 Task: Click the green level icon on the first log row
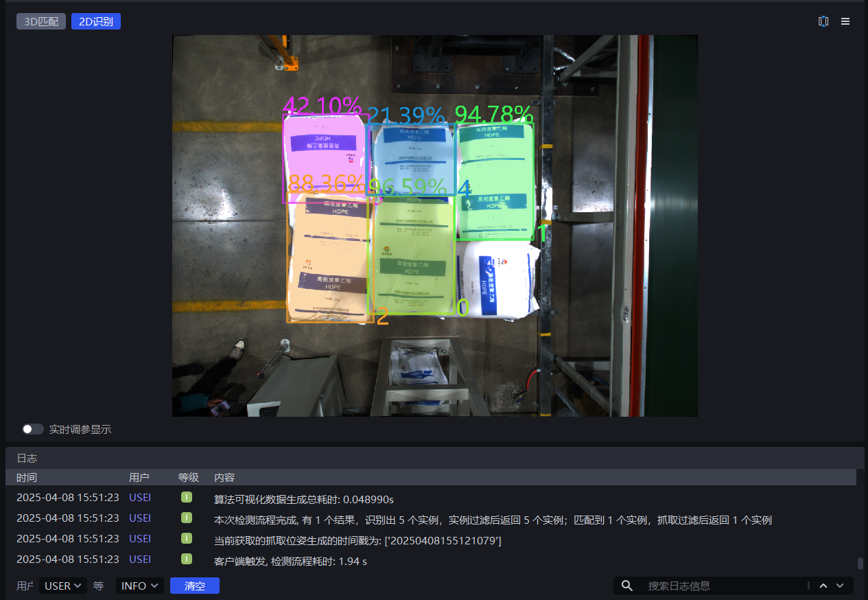(187, 498)
